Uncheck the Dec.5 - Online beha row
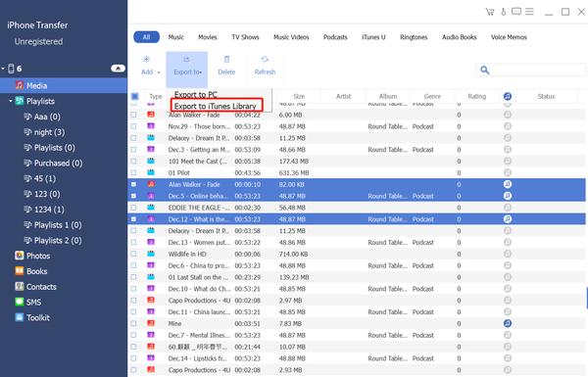 pos(133,196)
